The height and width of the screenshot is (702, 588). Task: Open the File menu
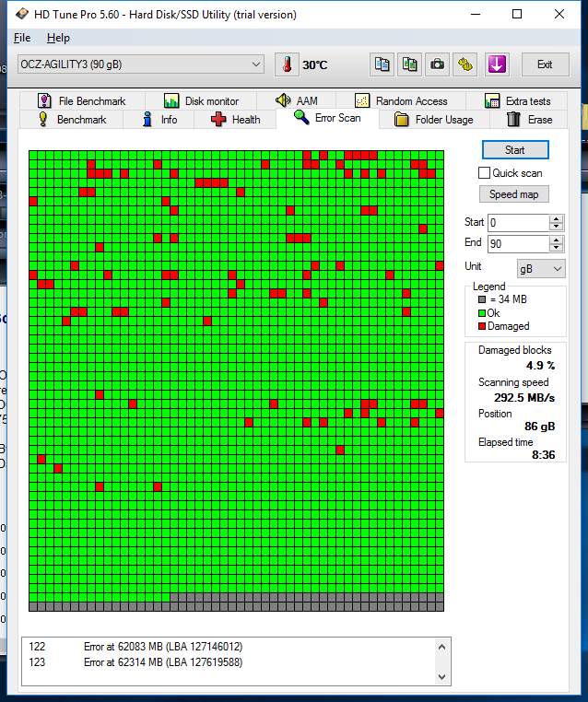(22, 38)
